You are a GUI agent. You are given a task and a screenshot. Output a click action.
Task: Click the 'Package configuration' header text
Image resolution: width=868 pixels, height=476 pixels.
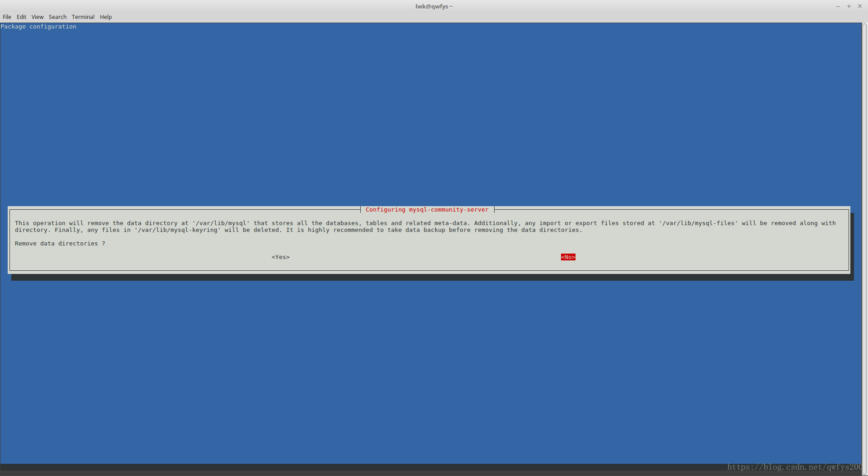[38, 27]
